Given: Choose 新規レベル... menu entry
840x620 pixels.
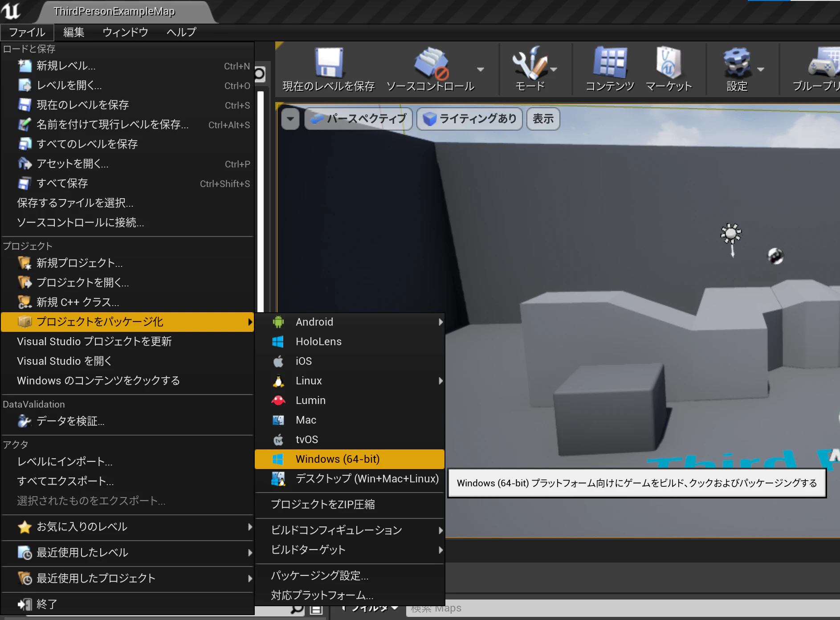Looking at the screenshot, I should click(x=127, y=66).
